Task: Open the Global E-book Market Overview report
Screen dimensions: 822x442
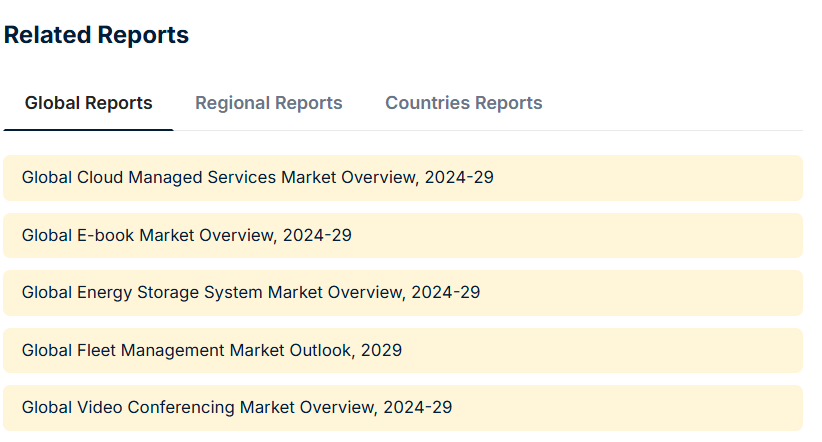Action: coord(187,235)
